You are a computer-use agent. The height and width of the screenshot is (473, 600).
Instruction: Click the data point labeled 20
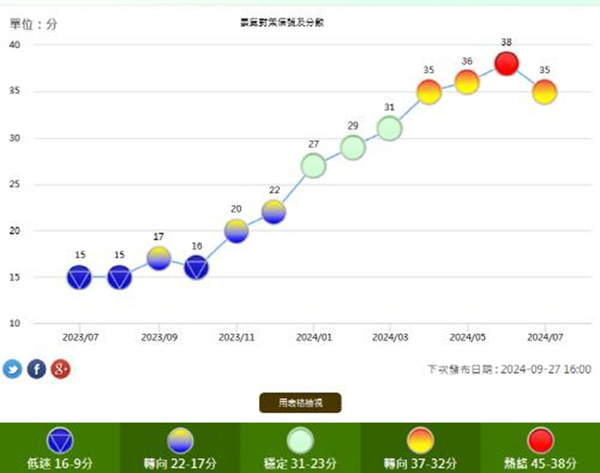point(236,231)
